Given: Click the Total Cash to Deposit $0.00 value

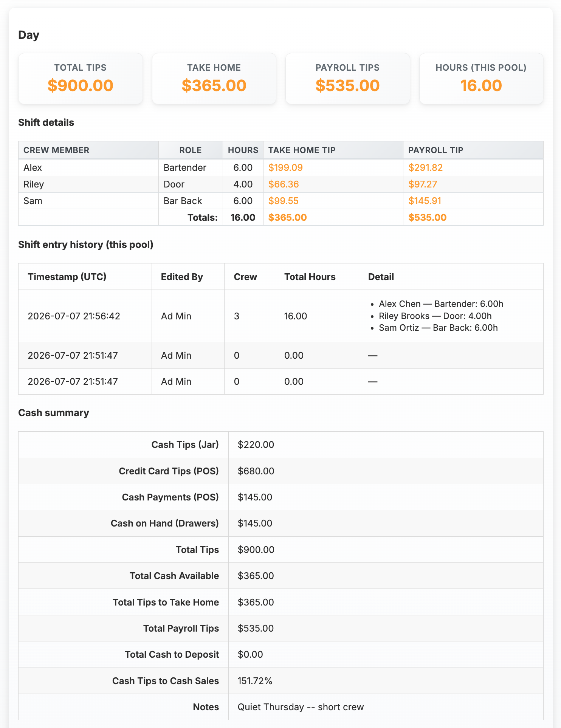Looking at the screenshot, I should pos(250,654).
